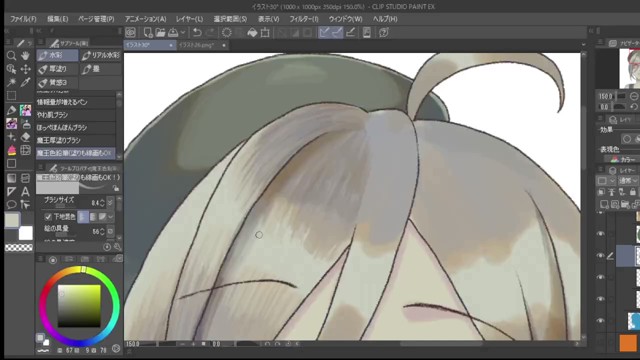Image resolution: width=640 pixels, height=360 pixels.
Task: Select the Operation object tool
Action: pos(11,69)
